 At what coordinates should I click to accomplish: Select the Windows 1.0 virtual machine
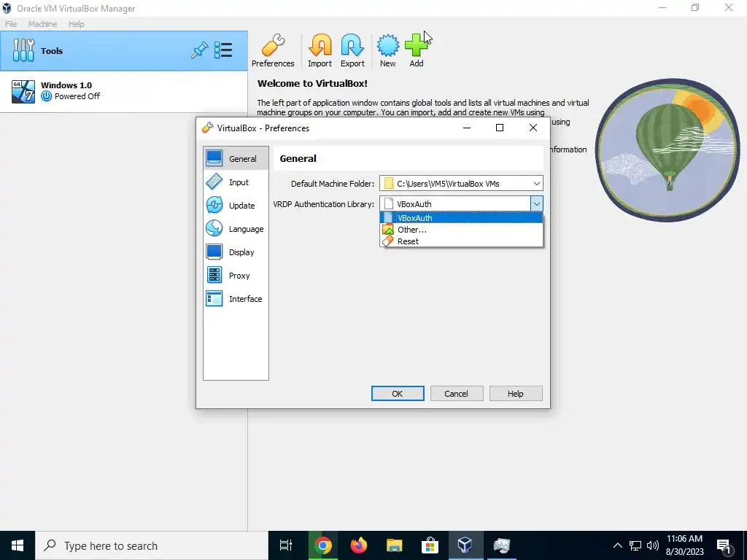click(x=124, y=91)
